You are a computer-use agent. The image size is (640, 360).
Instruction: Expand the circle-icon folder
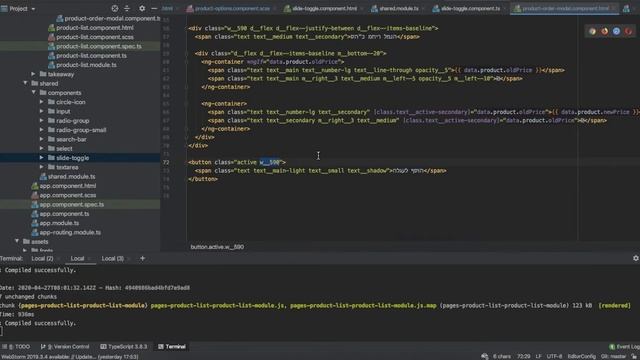42,102
